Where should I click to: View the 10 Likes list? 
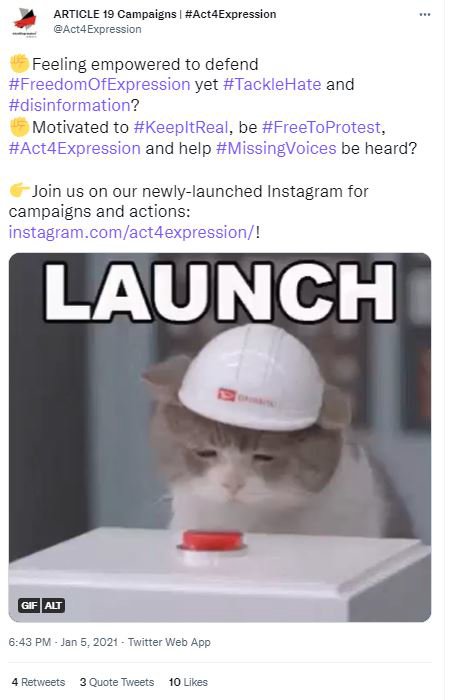[x=188, y=682]
